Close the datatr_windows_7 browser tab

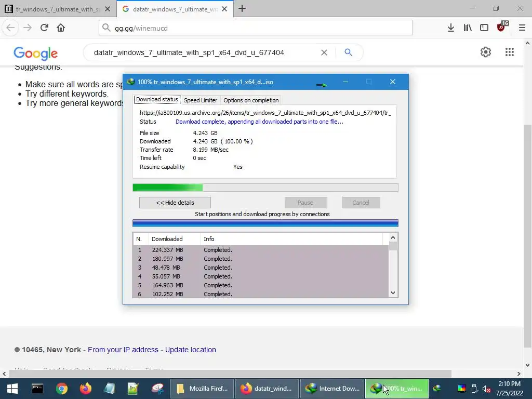coord(224,9)
